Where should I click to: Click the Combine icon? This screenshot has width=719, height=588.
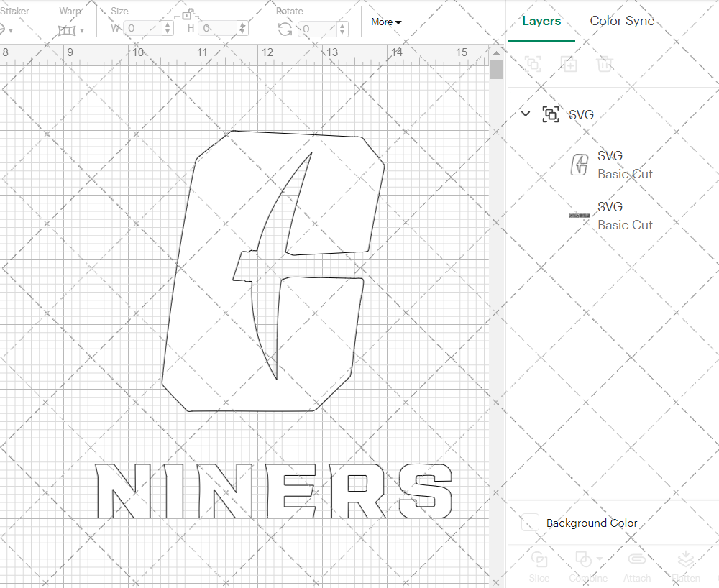[584, 561]
